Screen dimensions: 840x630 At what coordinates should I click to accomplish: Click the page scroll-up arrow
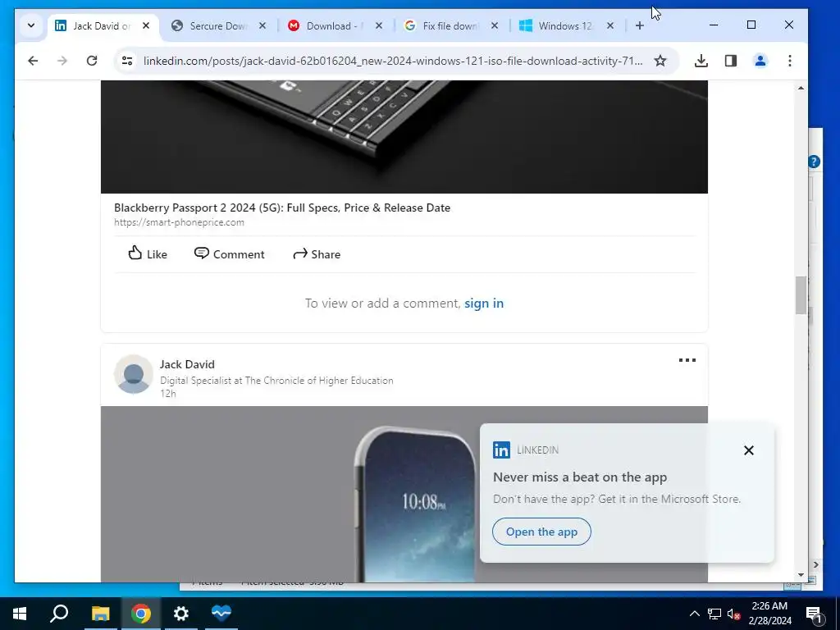point(801,88)
